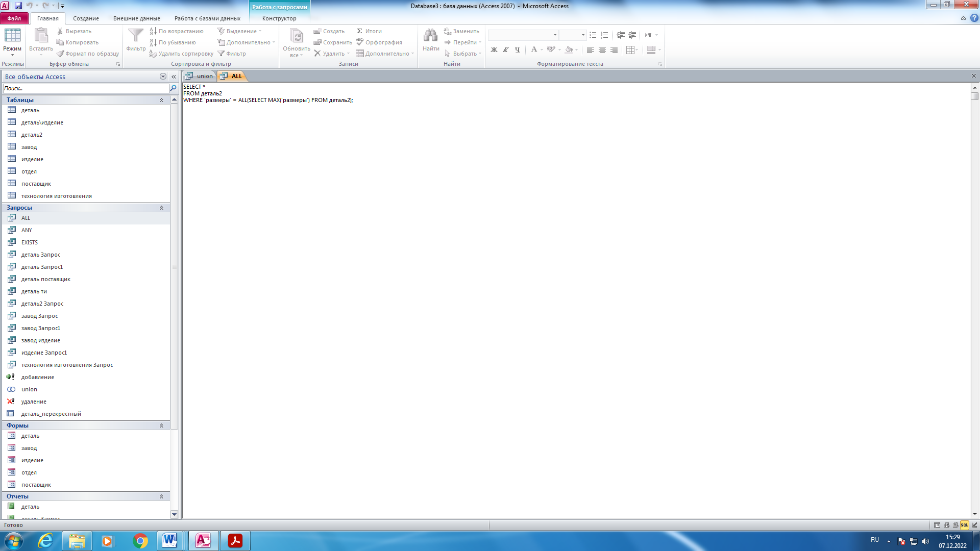Collapse the Таблицы group

pos(161,100)
